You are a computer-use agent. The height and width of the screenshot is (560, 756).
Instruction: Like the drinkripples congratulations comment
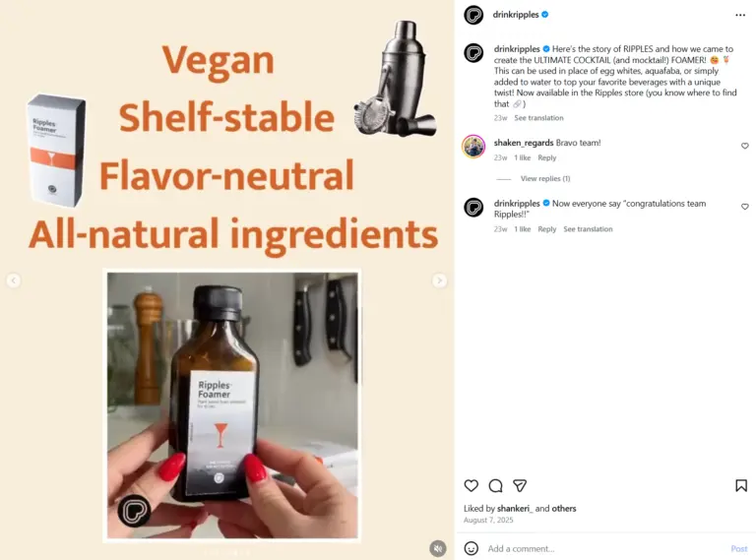coord(745,207)
